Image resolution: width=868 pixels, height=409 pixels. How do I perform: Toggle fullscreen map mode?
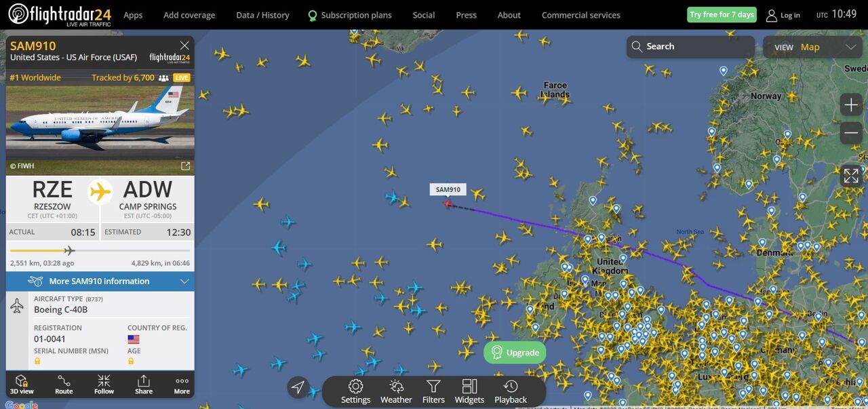point(851,176)
